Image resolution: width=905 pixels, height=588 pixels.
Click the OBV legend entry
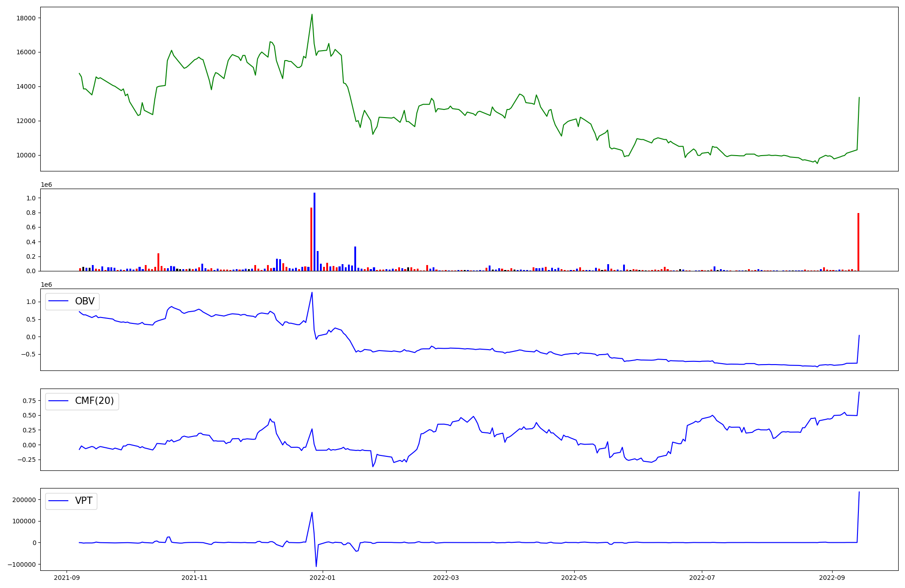coord(72,301)
